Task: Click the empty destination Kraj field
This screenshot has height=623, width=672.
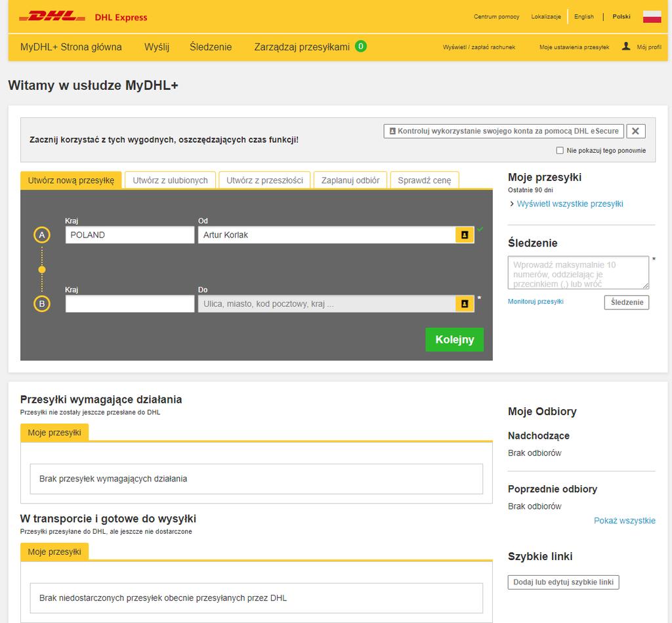Action: pos(130,304)
